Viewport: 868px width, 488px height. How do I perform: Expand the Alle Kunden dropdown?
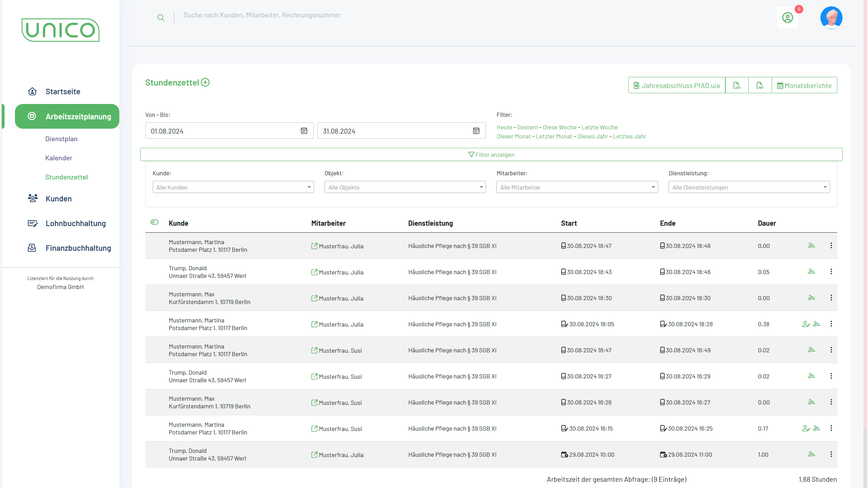coord(233,187)
